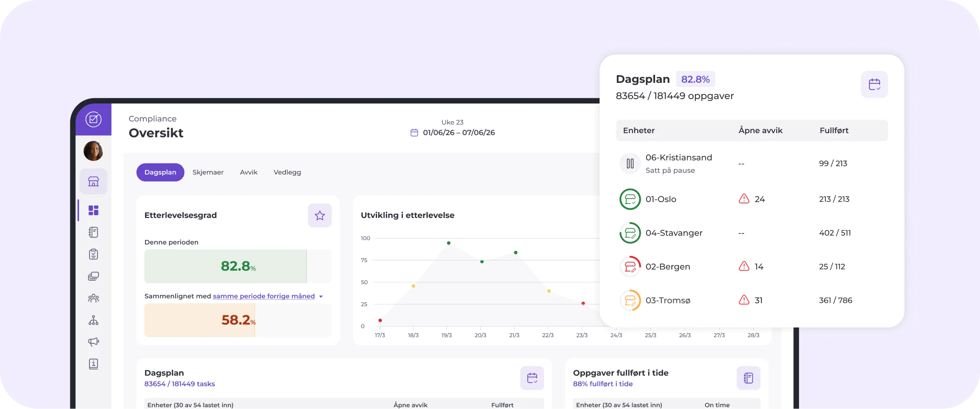Click the green 82.8% compliance bar

tap(225, 266)
